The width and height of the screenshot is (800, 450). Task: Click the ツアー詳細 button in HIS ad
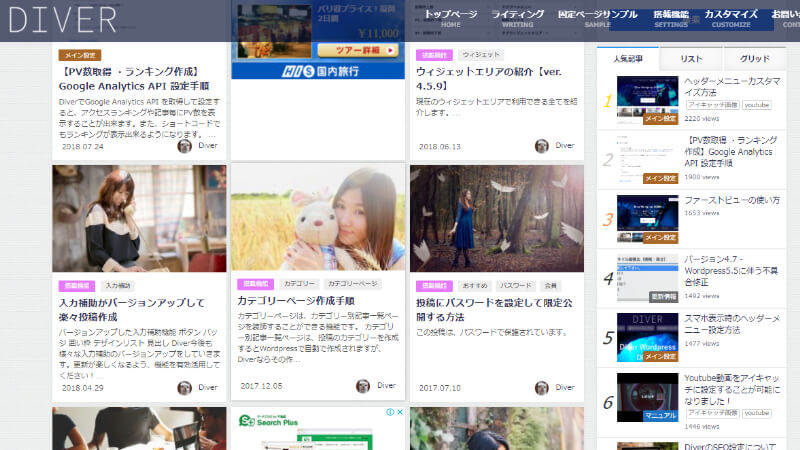pyautogui.click(x=358, y=50)
